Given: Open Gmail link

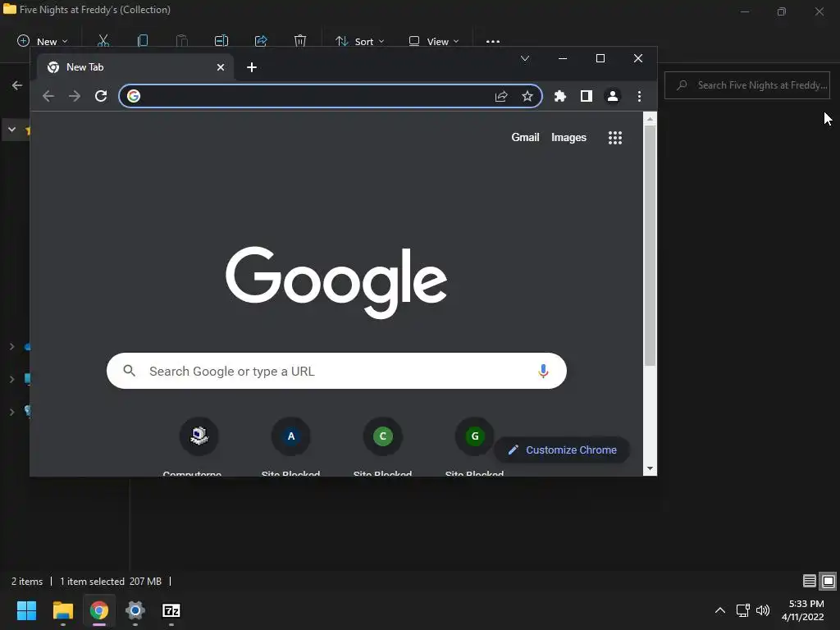Looking at the screenshot, I should click(x=525, y=137).
